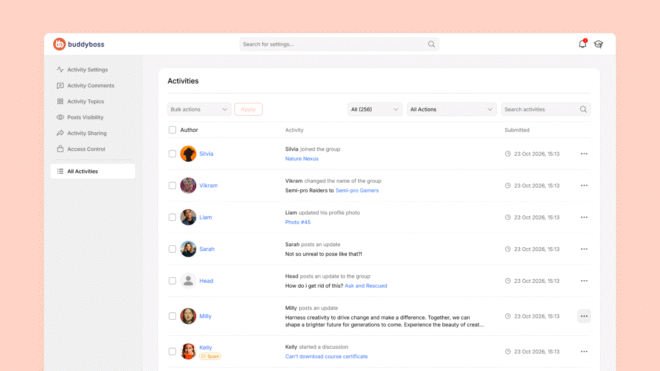Screen dimensions: 660x371
Task: Open more options for Vikram's activity
Action: pos(584,185)
